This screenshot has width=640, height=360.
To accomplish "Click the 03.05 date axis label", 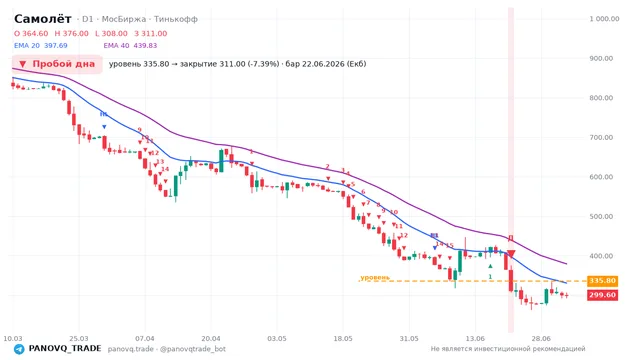I will click(x=277, y=339).
